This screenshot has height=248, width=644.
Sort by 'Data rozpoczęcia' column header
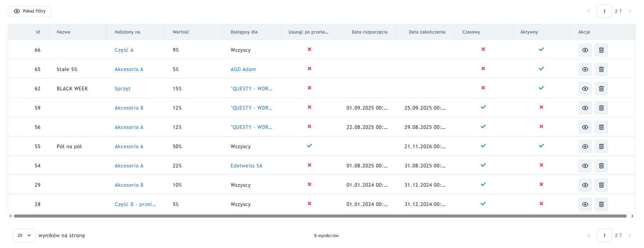pyautogui.click(x=369, y=32)
